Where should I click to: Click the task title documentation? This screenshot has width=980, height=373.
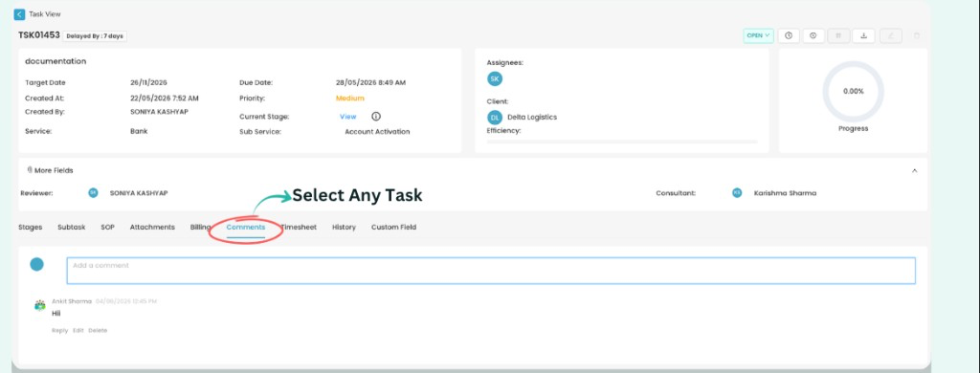56,61
